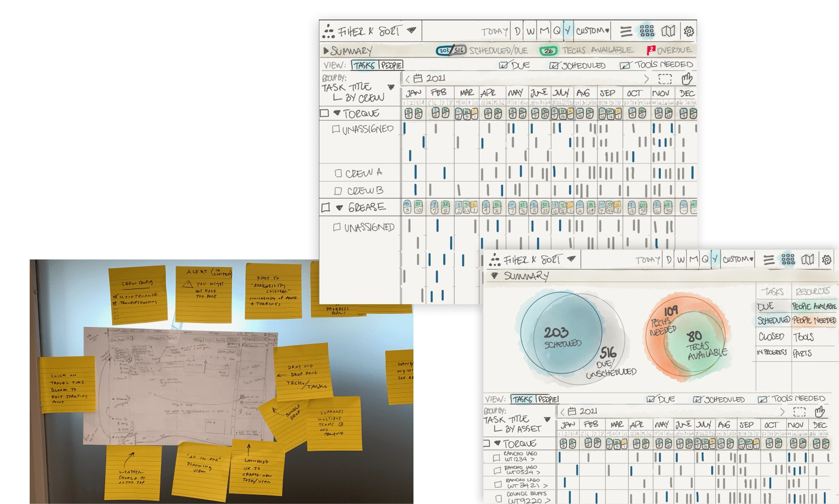Image resolution: width=839 pixels, height=504 pixels.
Task: Switch to grid view in the by-asset wireframe
Action: pos(788,260)
